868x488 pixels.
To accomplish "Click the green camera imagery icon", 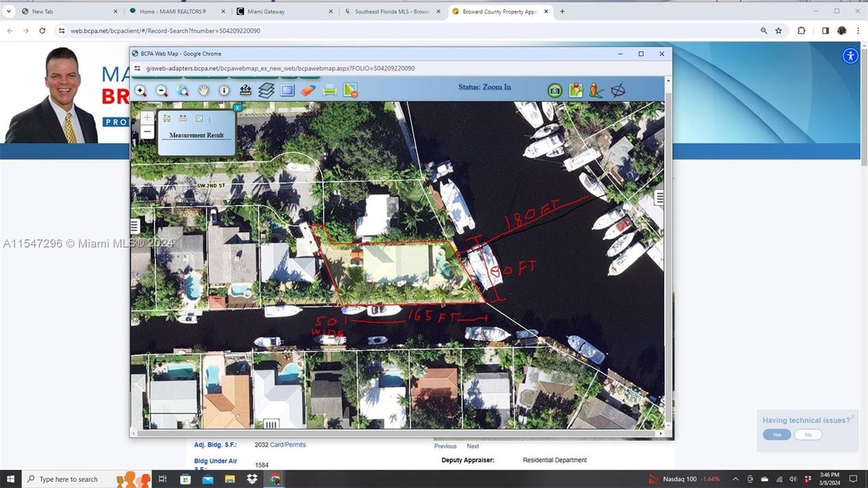I will pos(555,90).
